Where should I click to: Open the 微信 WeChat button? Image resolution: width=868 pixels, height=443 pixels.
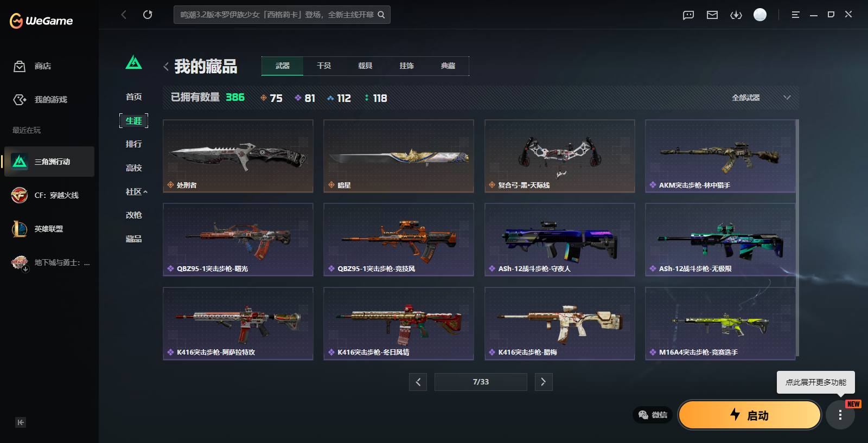point(653,415)
